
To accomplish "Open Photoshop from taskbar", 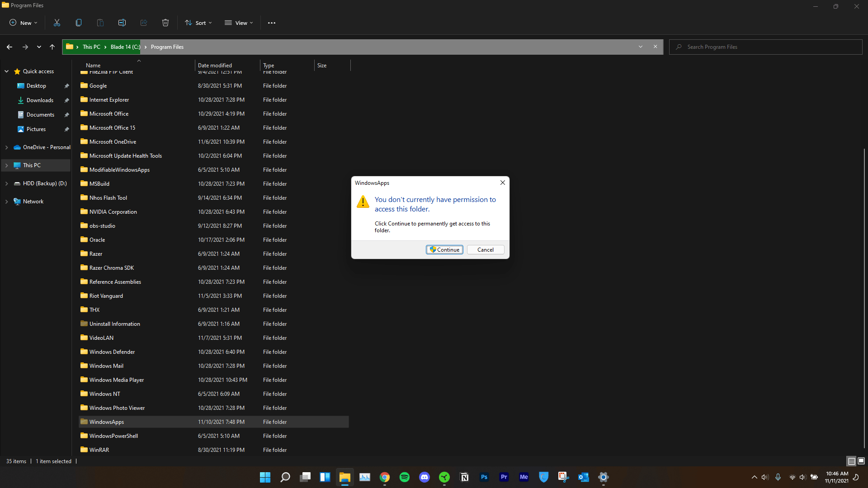I will coord(484,477).
